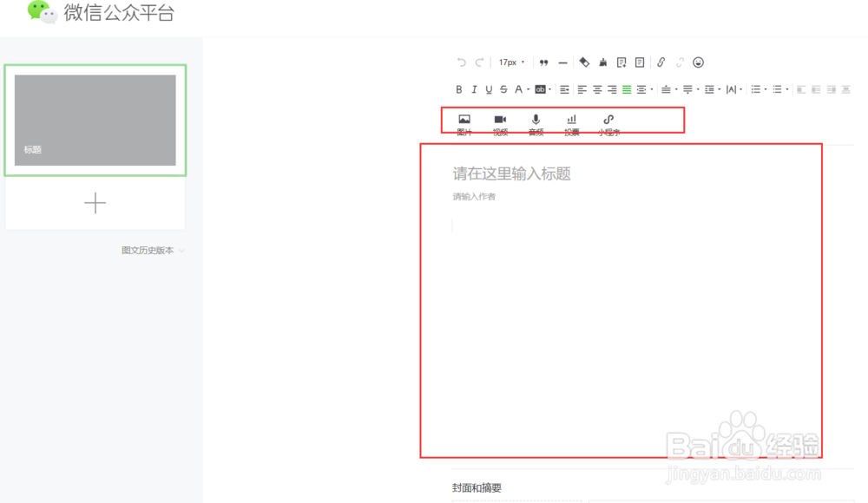The width and height of the screenshot is (868, 503).
Task: Insert a horizontal divider line
Action: pos(562,62)
